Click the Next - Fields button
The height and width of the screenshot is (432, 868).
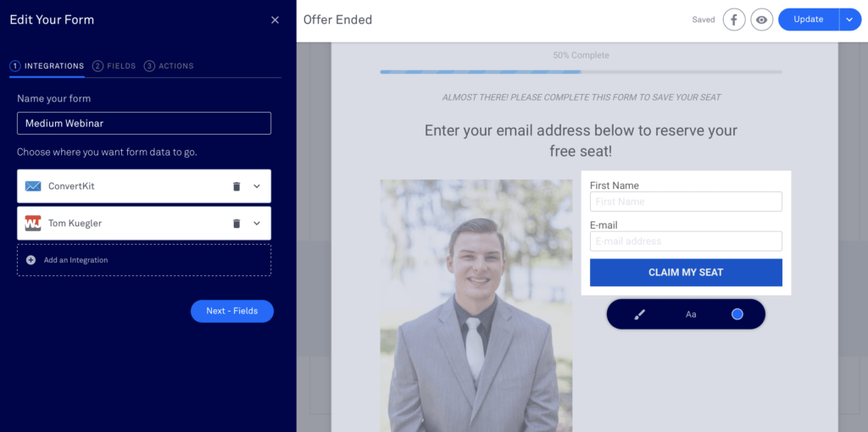[232, 311]
